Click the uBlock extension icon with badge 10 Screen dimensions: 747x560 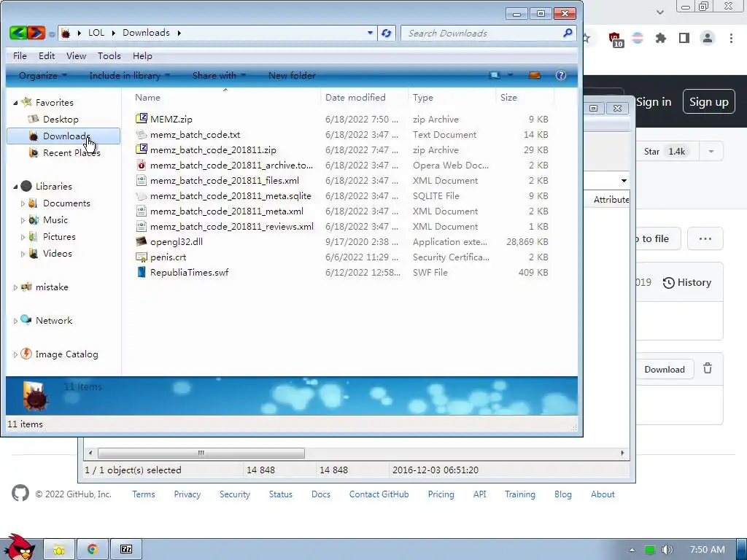(616, 39)
